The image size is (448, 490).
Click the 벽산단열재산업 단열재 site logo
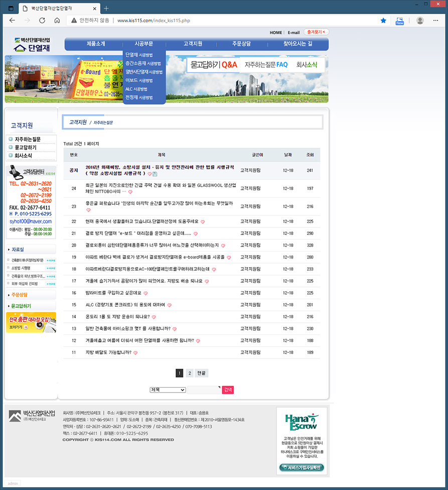click(33, 44)
